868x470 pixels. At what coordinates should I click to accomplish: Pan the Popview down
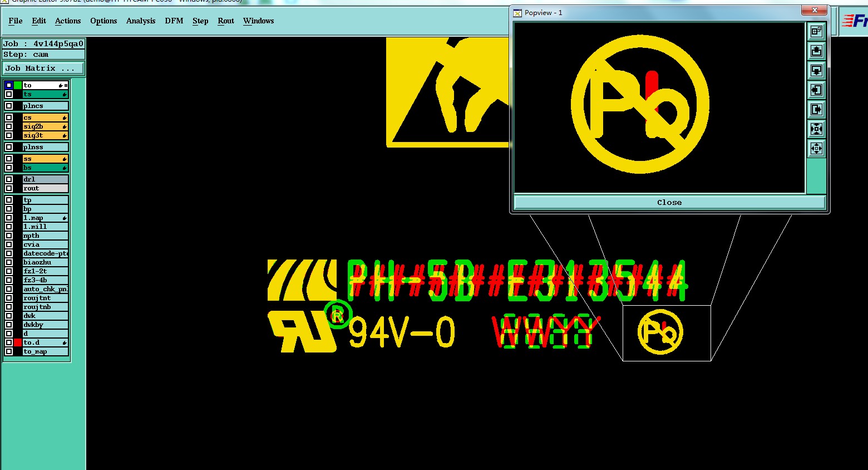[x=816, y=71]
